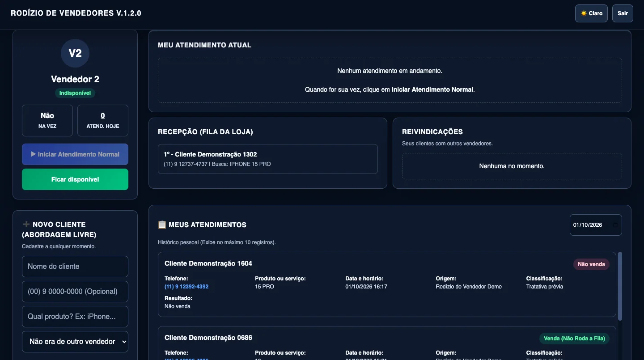The width and height of the screenshot is (644, 360).
Task: Click the Sair logout button
Action: tap(623, 13)
